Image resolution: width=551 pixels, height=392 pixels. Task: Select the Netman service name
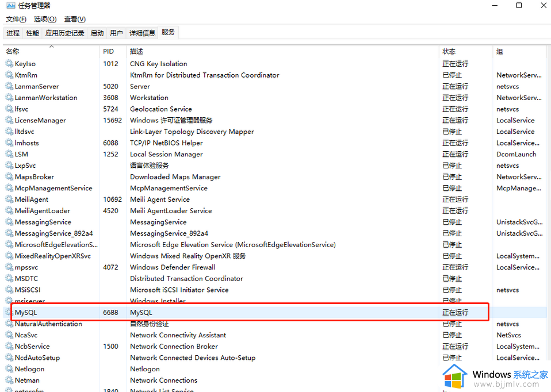coord(27,380)
